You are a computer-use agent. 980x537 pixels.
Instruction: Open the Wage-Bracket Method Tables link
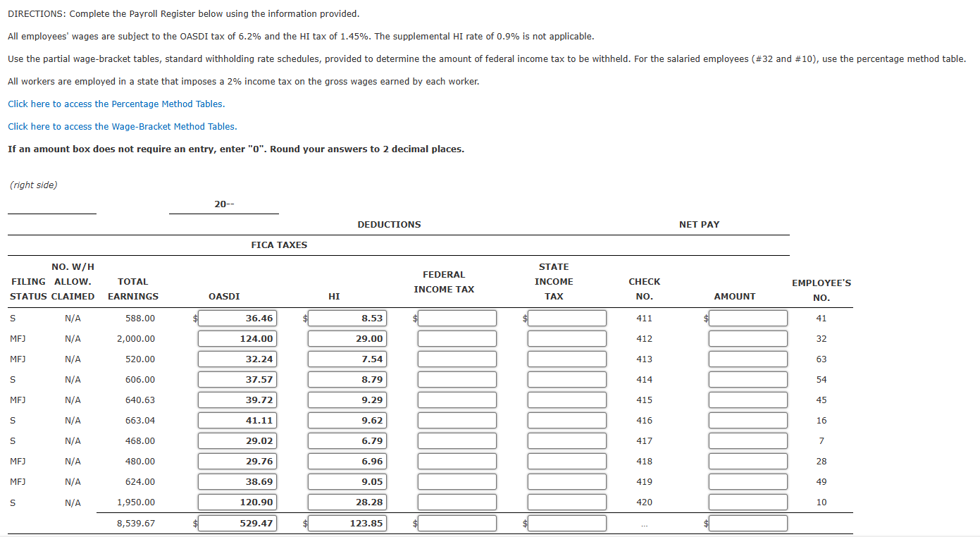(x=121, y=126)
